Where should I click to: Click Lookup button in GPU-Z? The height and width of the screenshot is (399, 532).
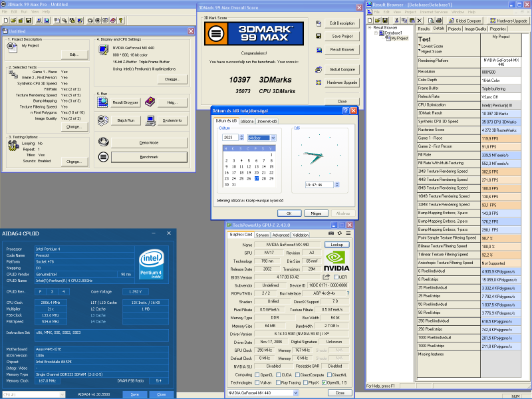pyautogui.click(x=337, y=244)
